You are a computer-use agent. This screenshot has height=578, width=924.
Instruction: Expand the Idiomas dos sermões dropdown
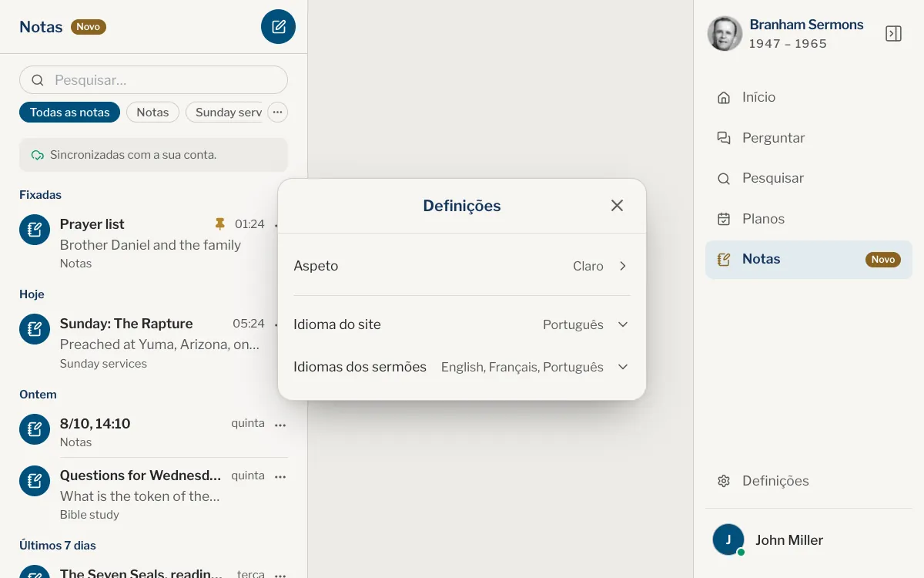pyautogui.click(x=623, y=367)
